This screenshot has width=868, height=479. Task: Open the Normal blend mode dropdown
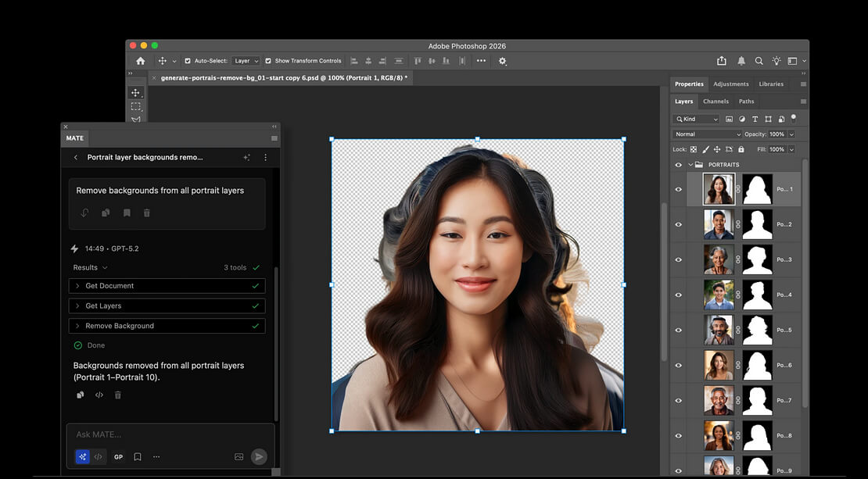tap(708, 134)
